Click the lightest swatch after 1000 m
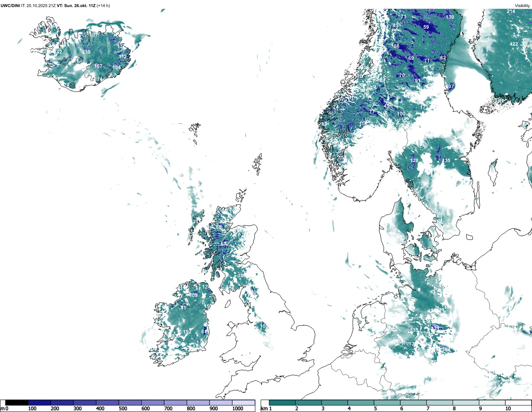The image size is (532, 412). tap(244, 402)
